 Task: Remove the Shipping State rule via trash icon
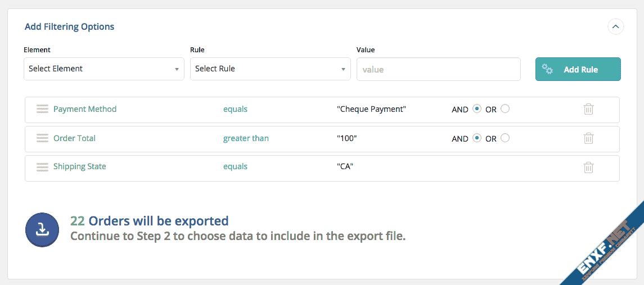[588, 167]
